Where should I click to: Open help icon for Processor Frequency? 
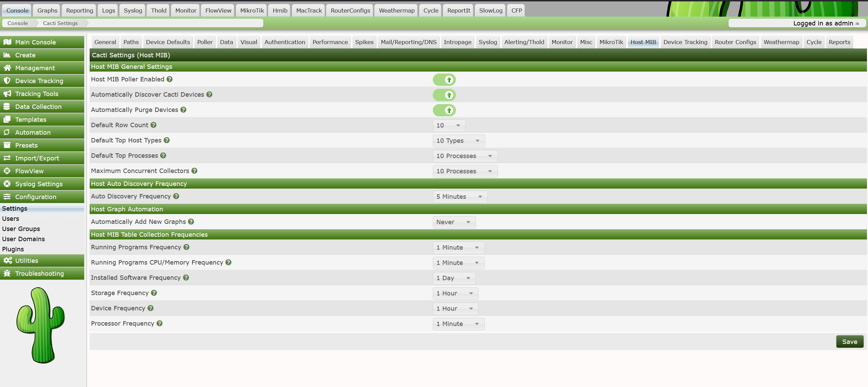[160, 323]
